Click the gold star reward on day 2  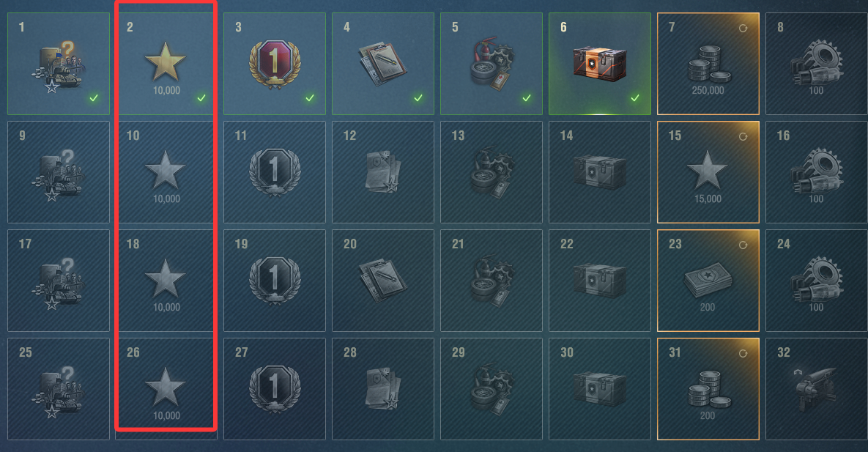click(165, 62)
